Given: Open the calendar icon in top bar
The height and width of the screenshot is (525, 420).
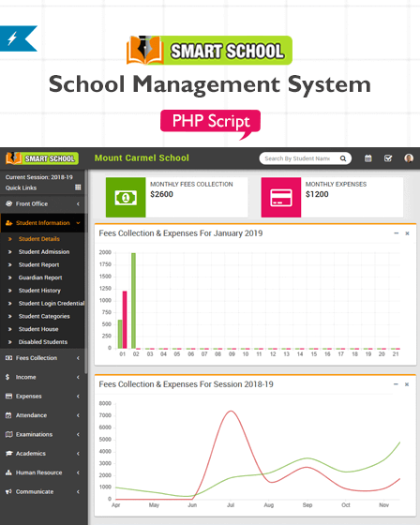Looking at the screenshot, I should point(368,158).
